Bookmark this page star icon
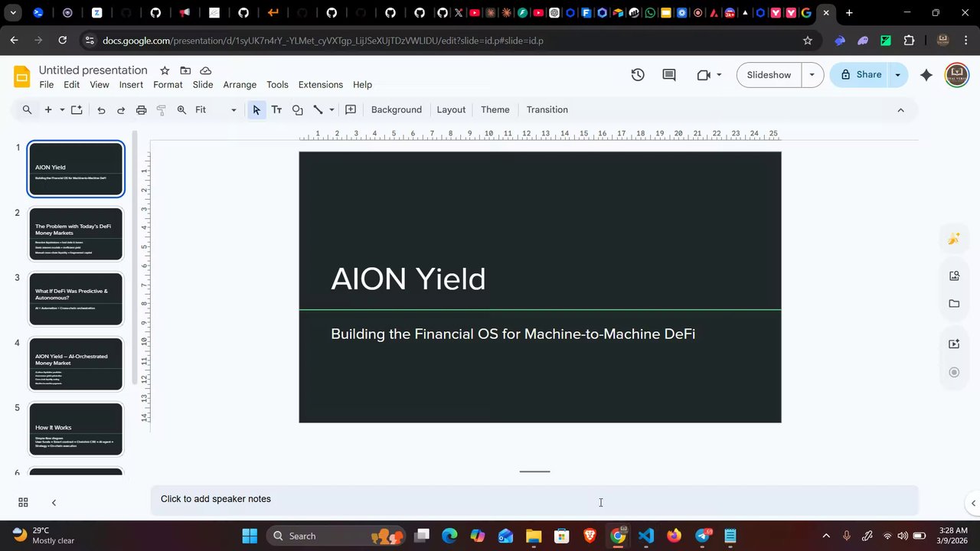This screenshot has height=551, width=980. coord(807,41)
